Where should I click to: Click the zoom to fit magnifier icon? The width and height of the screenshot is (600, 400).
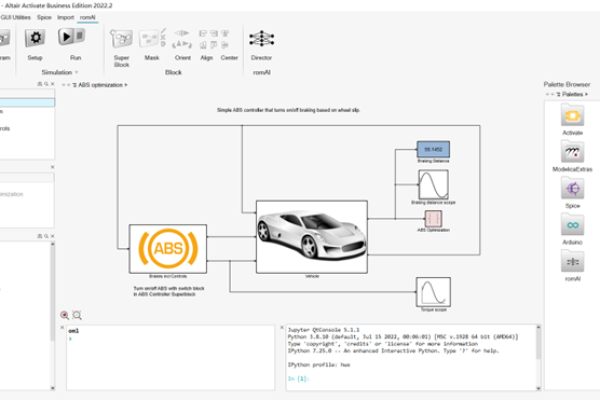point(77,315)
